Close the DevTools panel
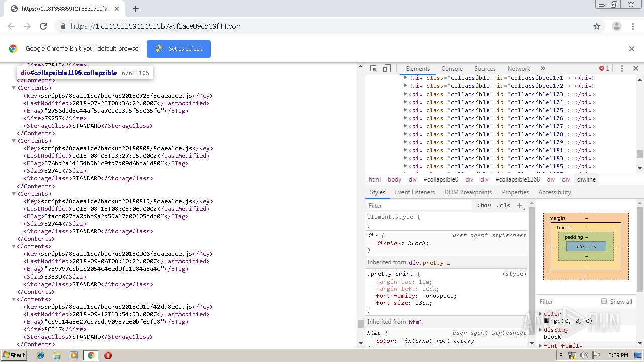Viewport: 644px width, 362px height. 635,69
